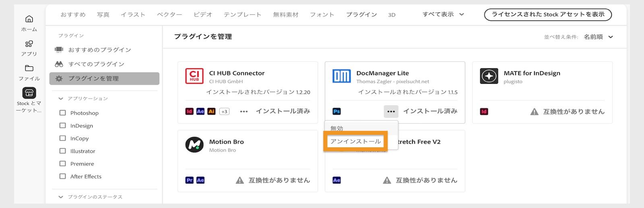644x208 pixels.
Task: Go to ホーム in the left sidebar
Action: click(x=29, y=23)
